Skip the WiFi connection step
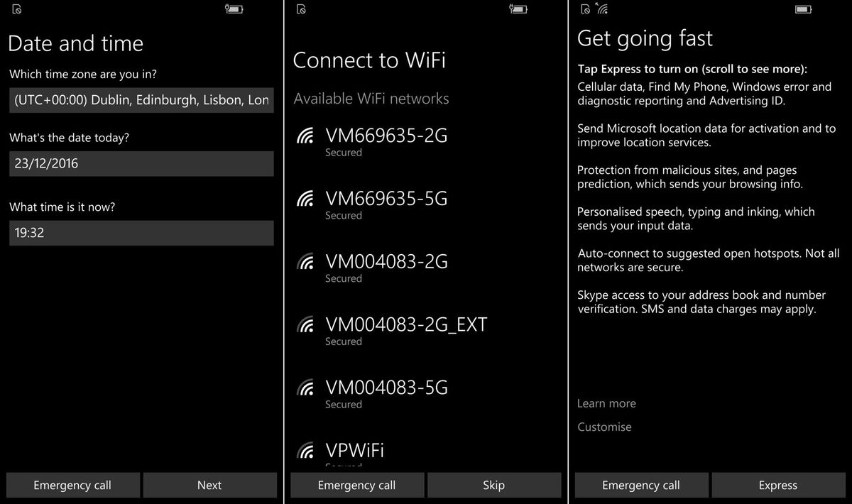This screenshot has height=504, width=852. pyautogui.click(x=494, y=485)
